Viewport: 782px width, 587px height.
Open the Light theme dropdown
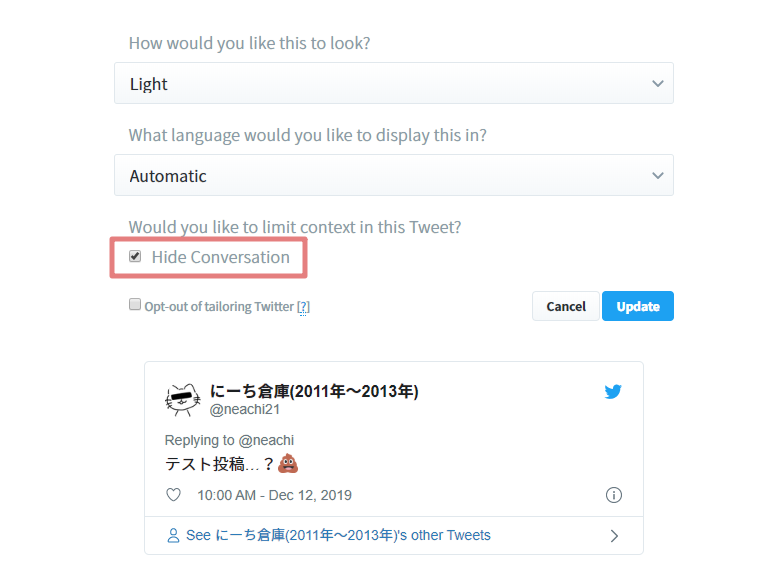394,83
